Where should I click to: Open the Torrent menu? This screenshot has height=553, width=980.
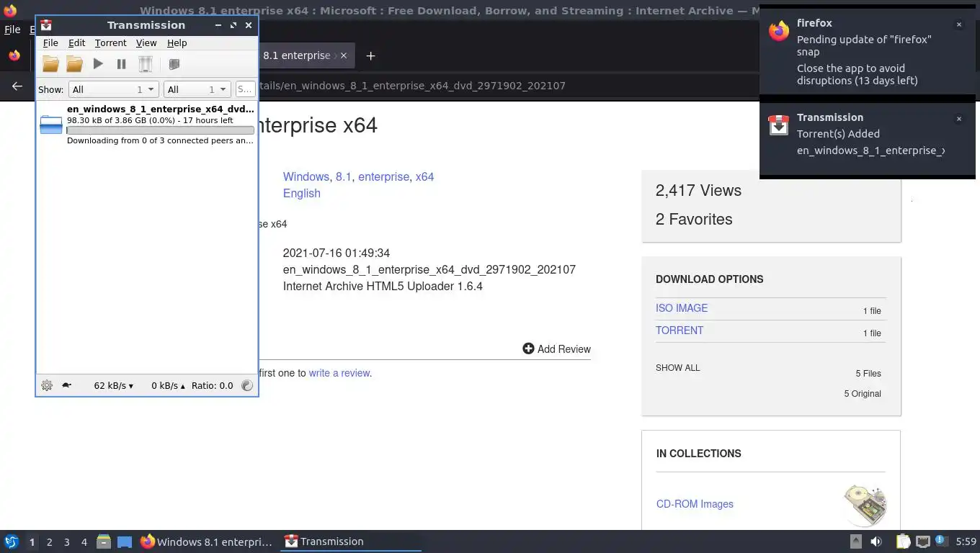(x=110, y=43)
